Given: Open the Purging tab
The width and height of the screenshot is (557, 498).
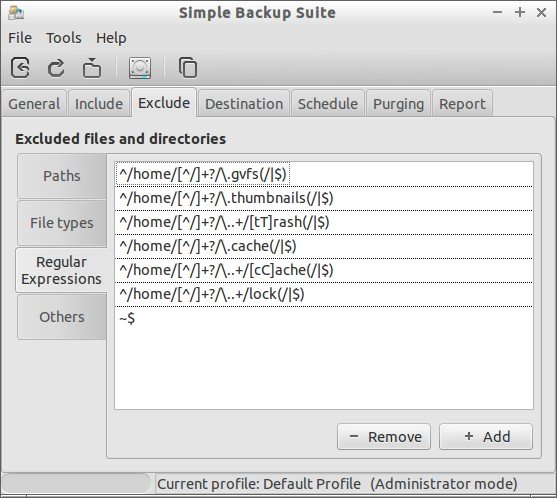Looking at the screenshot, I should 399,104.
